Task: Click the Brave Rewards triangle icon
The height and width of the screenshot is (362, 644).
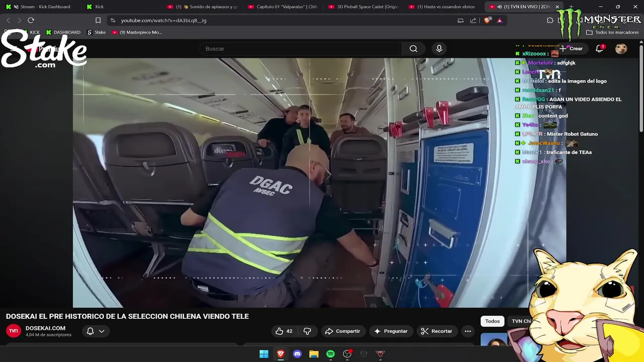Action: click(x=500, y=20)
